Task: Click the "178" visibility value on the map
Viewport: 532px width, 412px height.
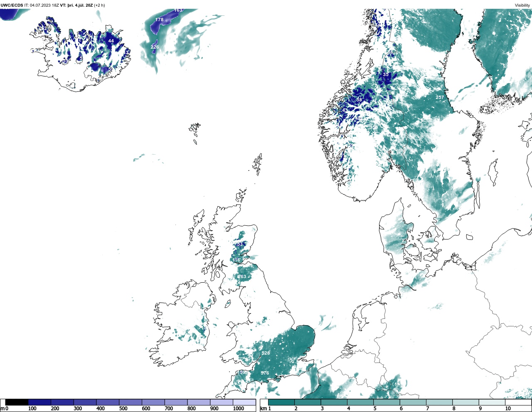Action: tap(159, 20)
